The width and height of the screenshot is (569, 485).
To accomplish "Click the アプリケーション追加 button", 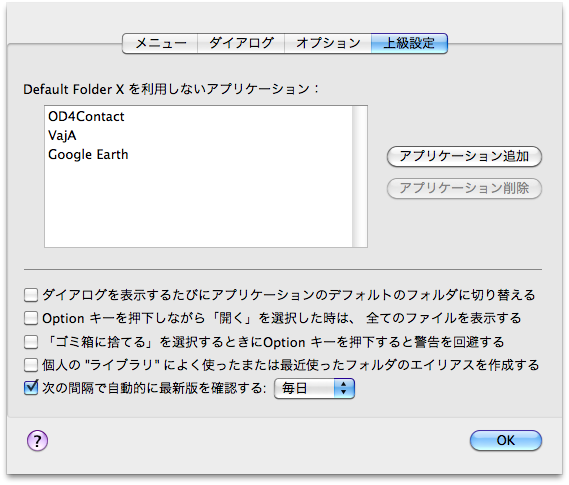I will (x=464, y=157).
